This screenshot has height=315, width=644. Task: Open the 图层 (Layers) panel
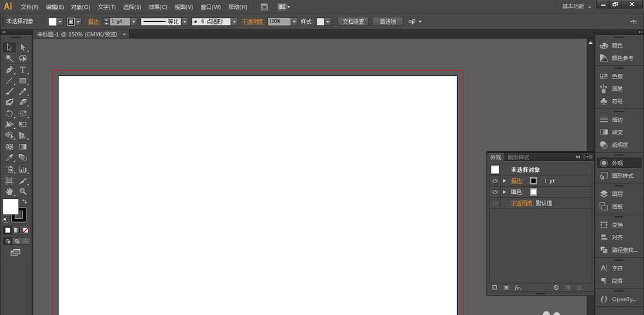click(x=616, y=194)
